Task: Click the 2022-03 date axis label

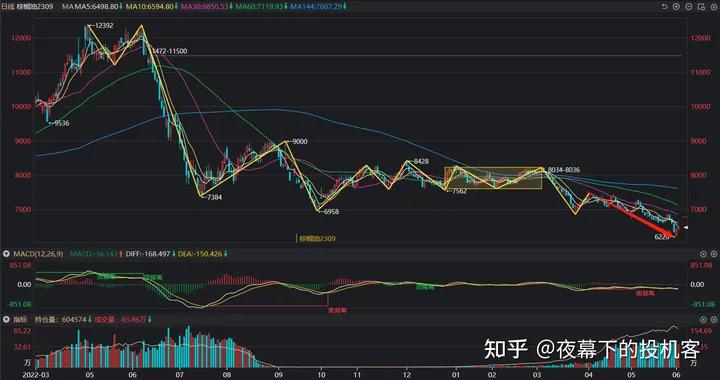Action: tap(35, 374)
